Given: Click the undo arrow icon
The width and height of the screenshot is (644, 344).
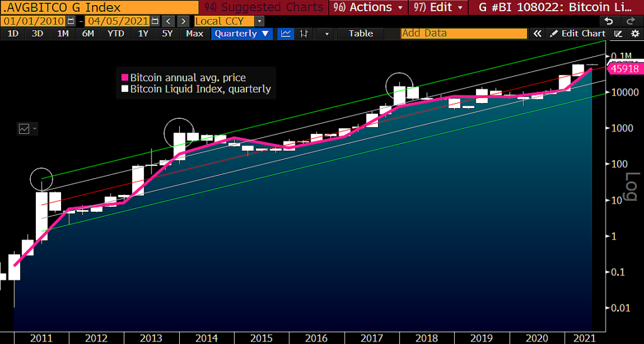Looking at the screenshot, I should point(609,21).
